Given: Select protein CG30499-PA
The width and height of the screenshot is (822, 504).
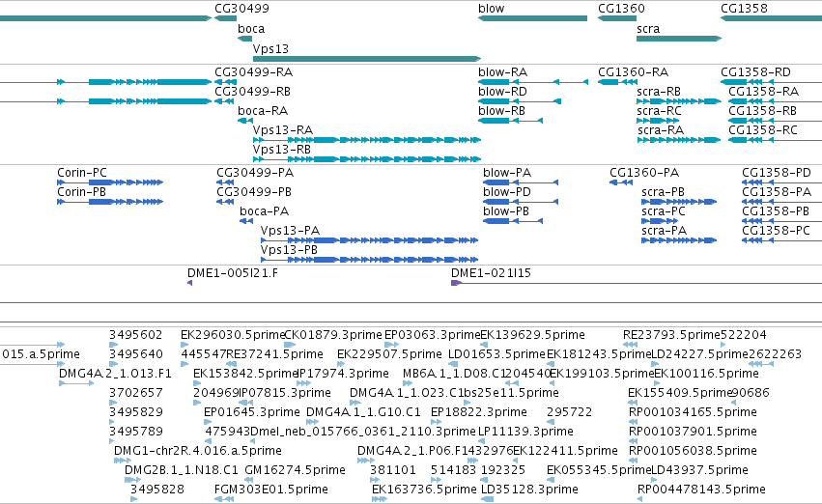Looking at the screenshot, I should pos(225,182).
